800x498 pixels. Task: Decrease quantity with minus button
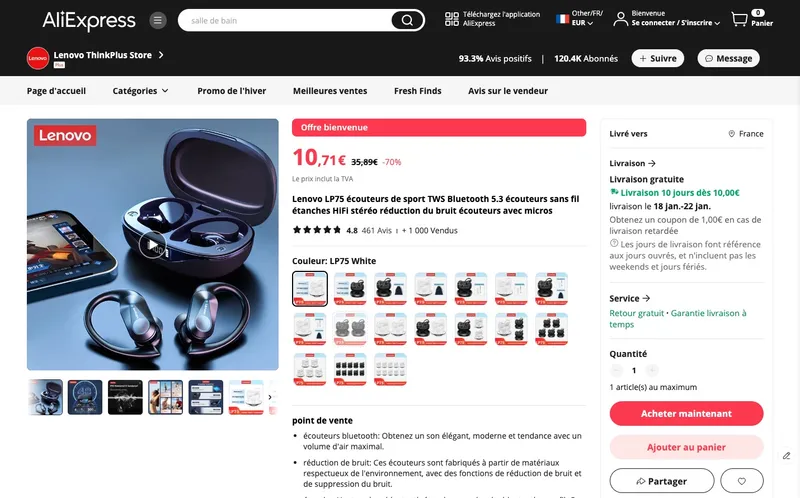(x=616, y=370)
